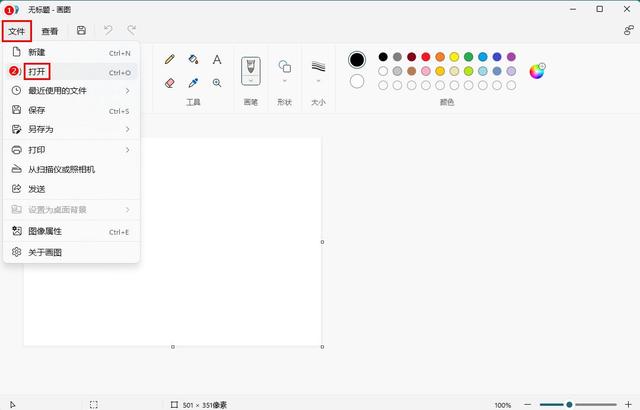Select the black primary color circle
The width and height of the screenshot is (640, 410).
click(x=357, y=60)
